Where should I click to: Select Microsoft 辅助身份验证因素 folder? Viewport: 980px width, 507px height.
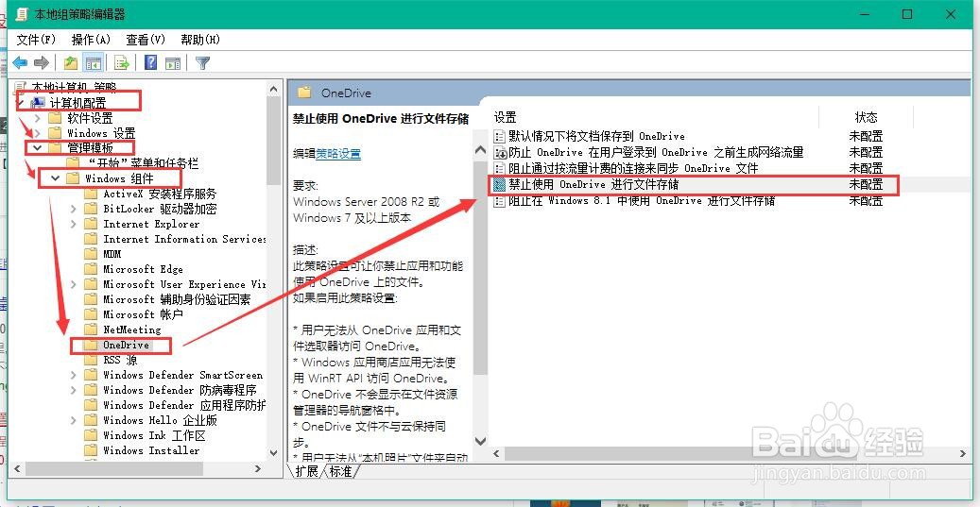coord(177,299)
